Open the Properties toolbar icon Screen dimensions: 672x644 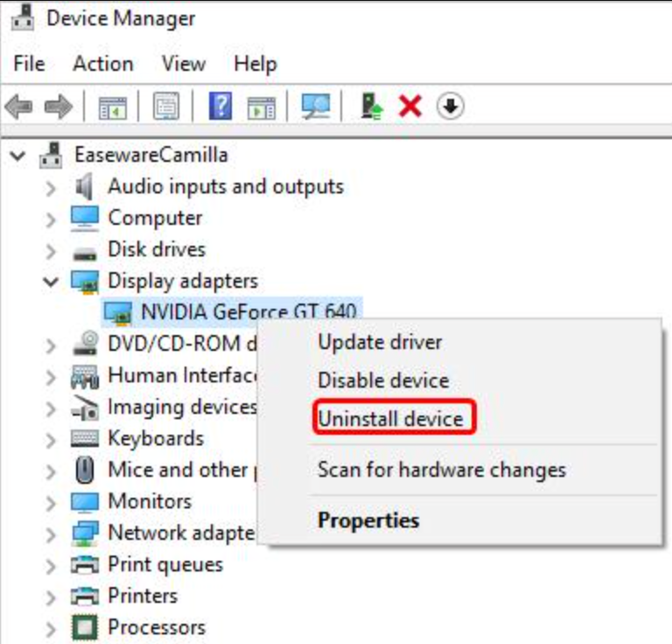166,106
